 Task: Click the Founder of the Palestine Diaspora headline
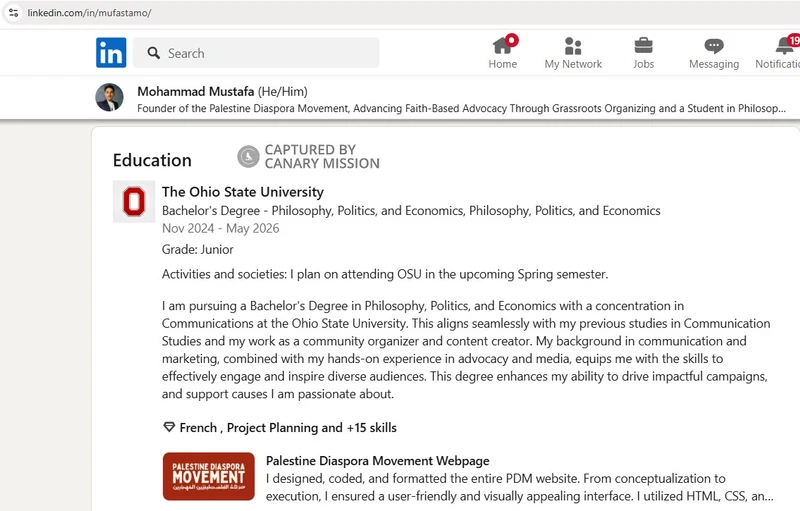(x=461, y=109)
